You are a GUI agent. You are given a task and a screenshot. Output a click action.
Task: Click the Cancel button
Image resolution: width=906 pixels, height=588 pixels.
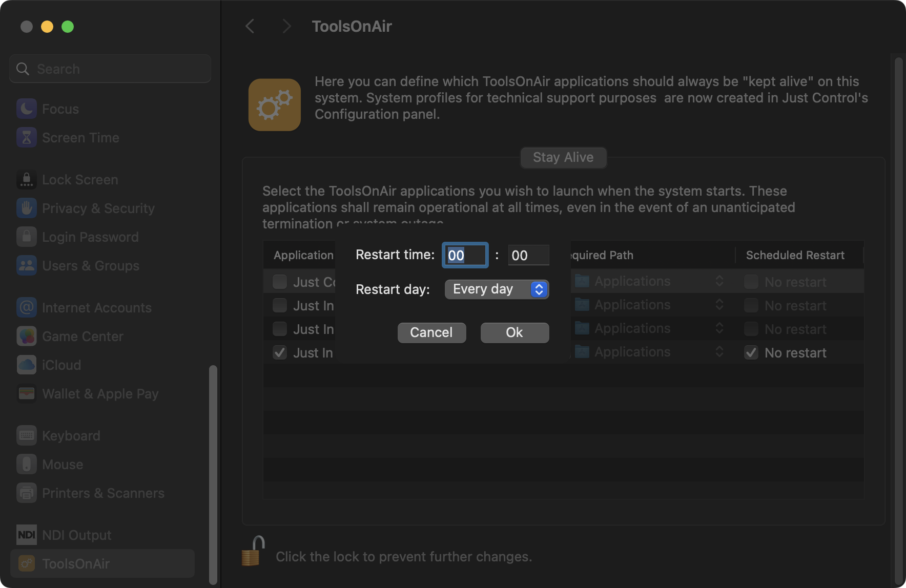coord(431,332)
